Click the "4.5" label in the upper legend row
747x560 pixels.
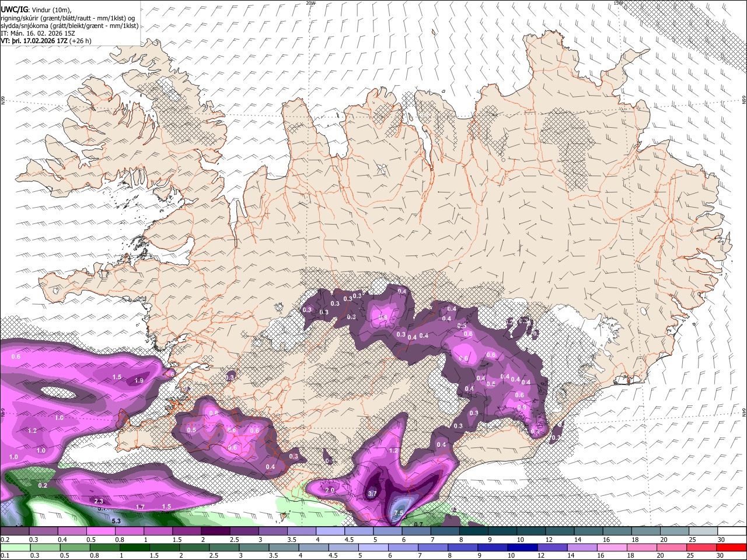[348, 540]
